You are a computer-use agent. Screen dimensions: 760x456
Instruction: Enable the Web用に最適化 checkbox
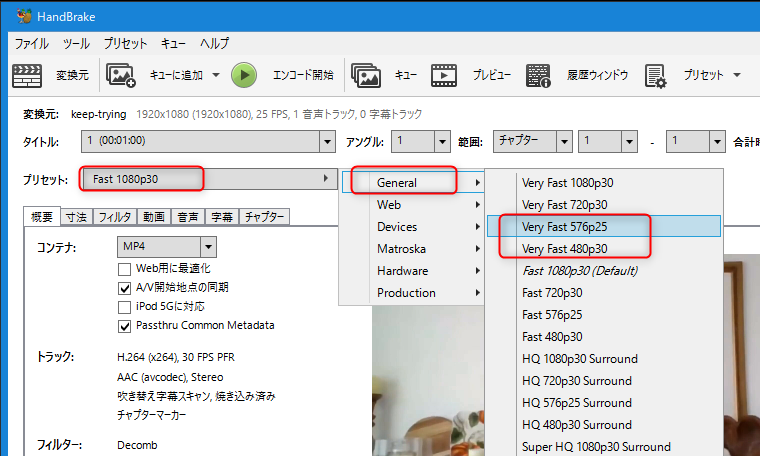pyautogui.click(x=125, y=269)
